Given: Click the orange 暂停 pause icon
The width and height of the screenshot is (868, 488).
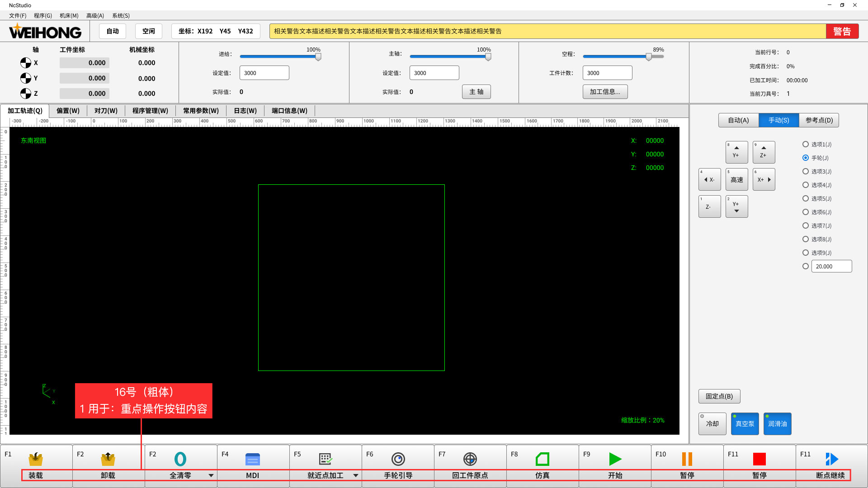Looking at the screenshot, I should pyautogui.click(x=687, y=459).
